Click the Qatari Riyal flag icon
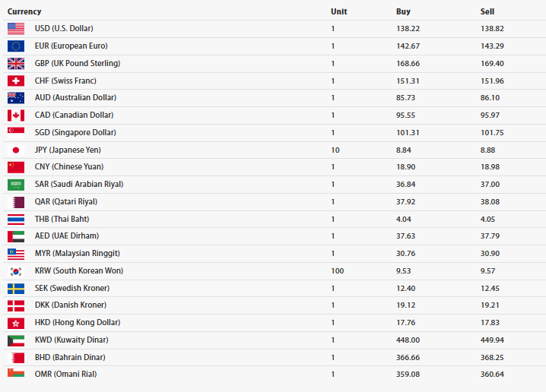 coord(16,202)
